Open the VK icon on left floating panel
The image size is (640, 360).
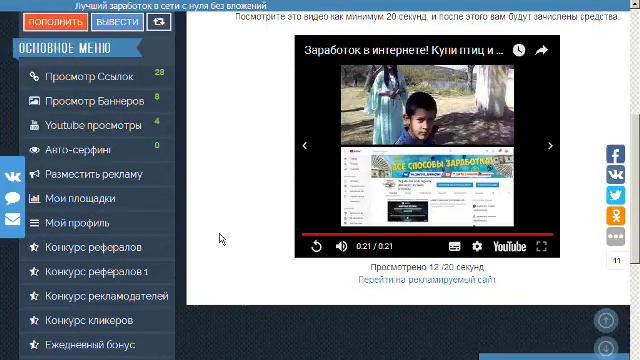point(12,176)
